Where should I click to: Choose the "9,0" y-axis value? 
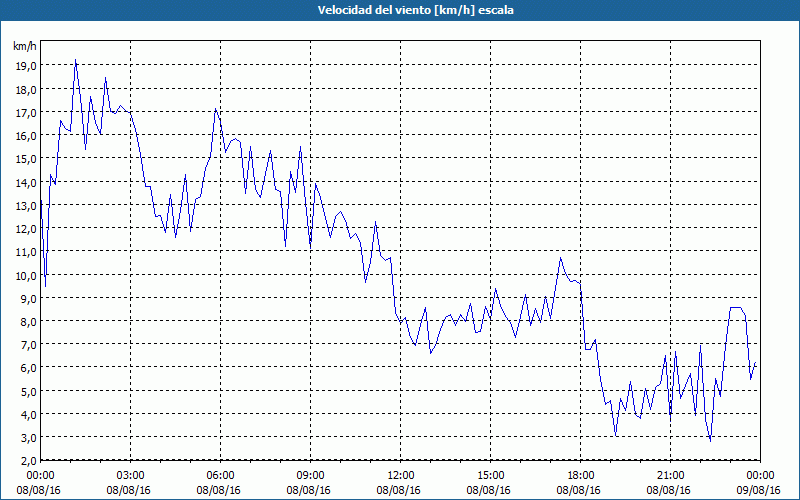pos(29,298)
